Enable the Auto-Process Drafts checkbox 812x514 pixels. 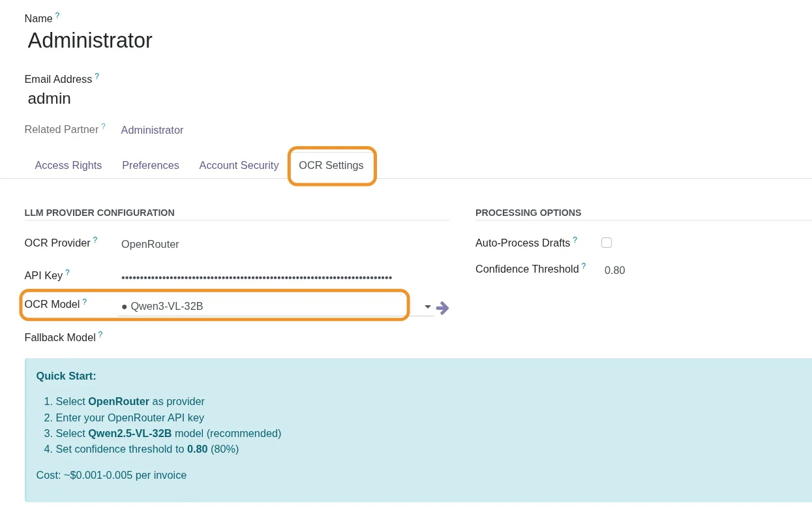click(x=607, y=243)
